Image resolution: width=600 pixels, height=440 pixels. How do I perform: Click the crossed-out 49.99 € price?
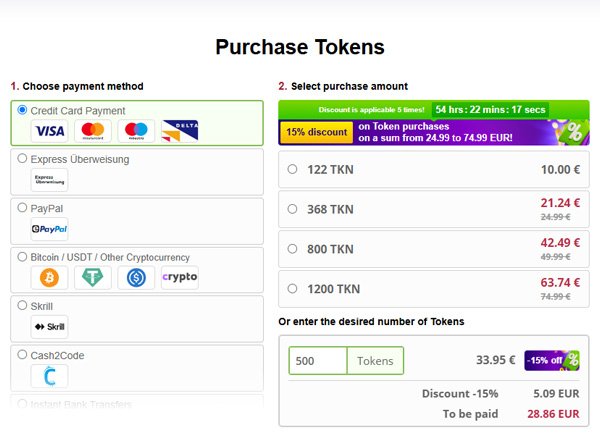[556, 257]
